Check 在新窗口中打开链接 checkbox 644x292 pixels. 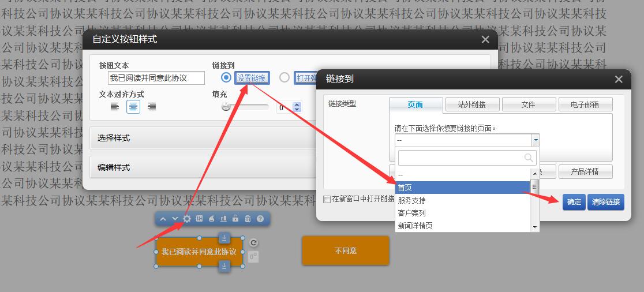coord(327,199)
